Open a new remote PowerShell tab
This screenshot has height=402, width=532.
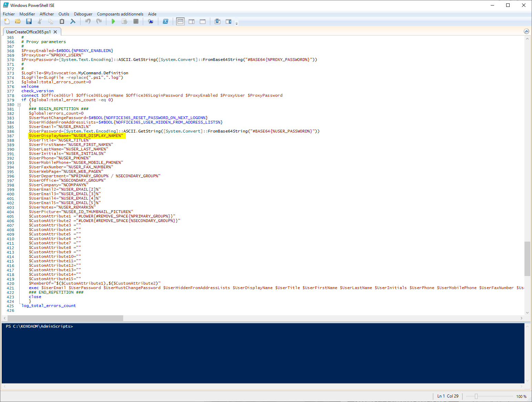(x=150, y=21)
